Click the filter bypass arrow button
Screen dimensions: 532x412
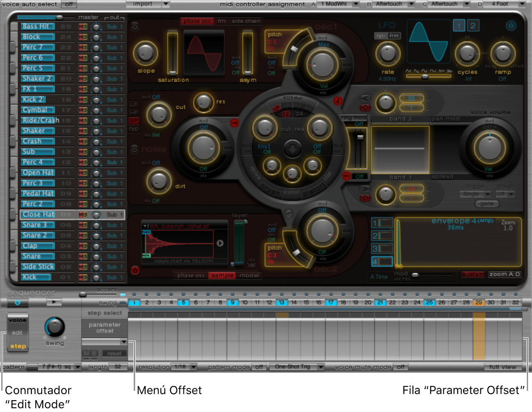point(292,149)
